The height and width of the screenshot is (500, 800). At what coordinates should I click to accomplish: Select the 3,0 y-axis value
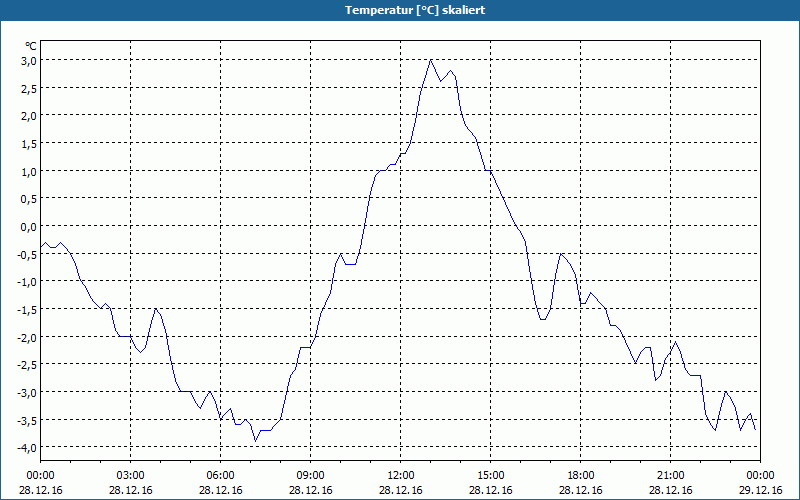pyautogui.click(x=28, y=61)
